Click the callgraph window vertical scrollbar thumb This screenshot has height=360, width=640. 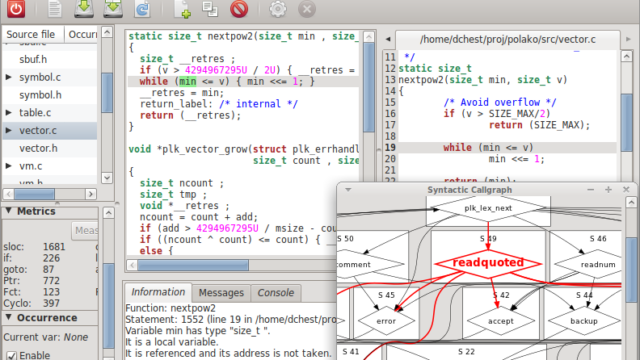point(631,270)
